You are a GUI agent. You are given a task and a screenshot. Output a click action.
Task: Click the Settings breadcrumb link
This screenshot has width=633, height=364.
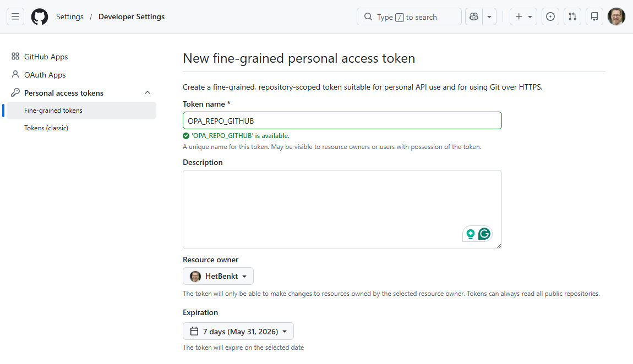coord(70,16)
